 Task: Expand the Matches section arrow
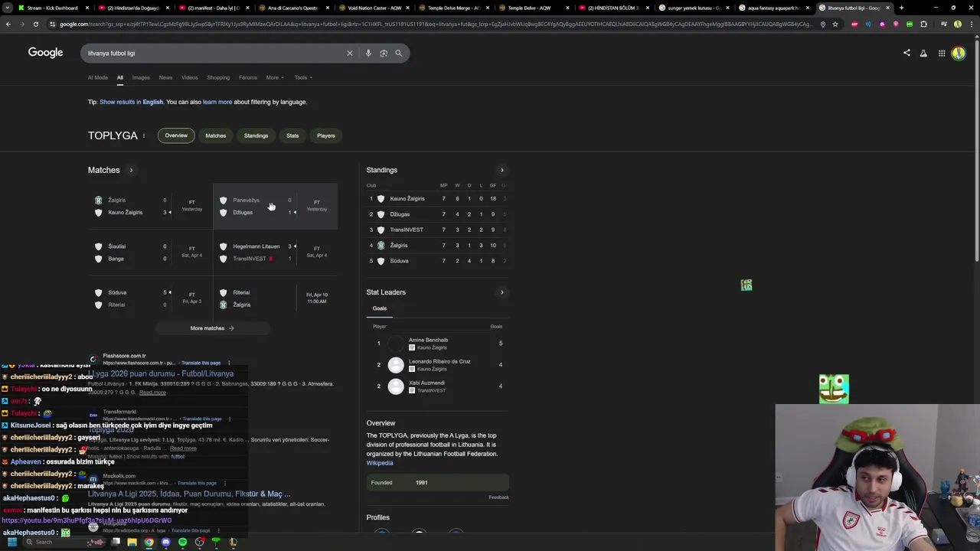coord(131,170)
